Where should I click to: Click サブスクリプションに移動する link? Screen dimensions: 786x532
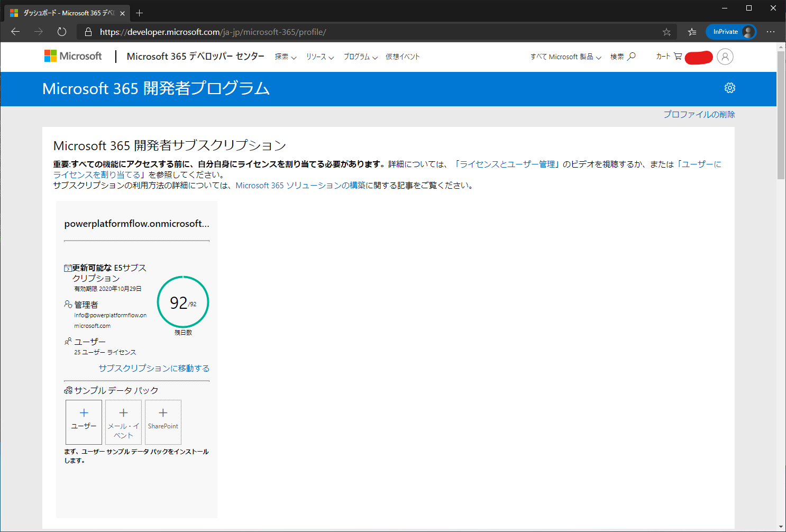[x=154, y=368]
